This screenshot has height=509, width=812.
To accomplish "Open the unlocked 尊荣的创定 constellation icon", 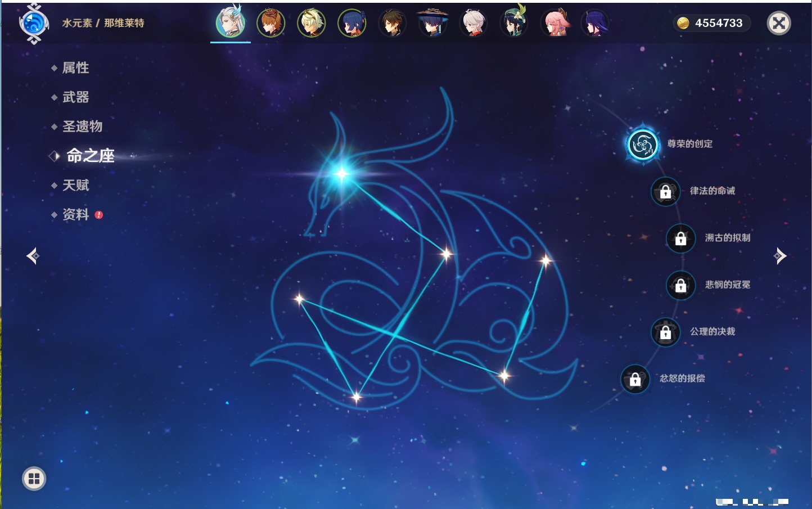I will (642, 145).
